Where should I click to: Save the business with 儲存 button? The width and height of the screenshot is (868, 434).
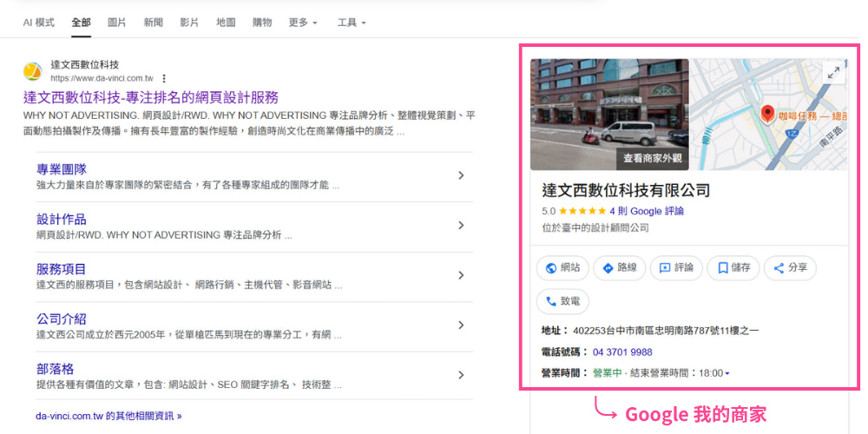pos(733,268)
